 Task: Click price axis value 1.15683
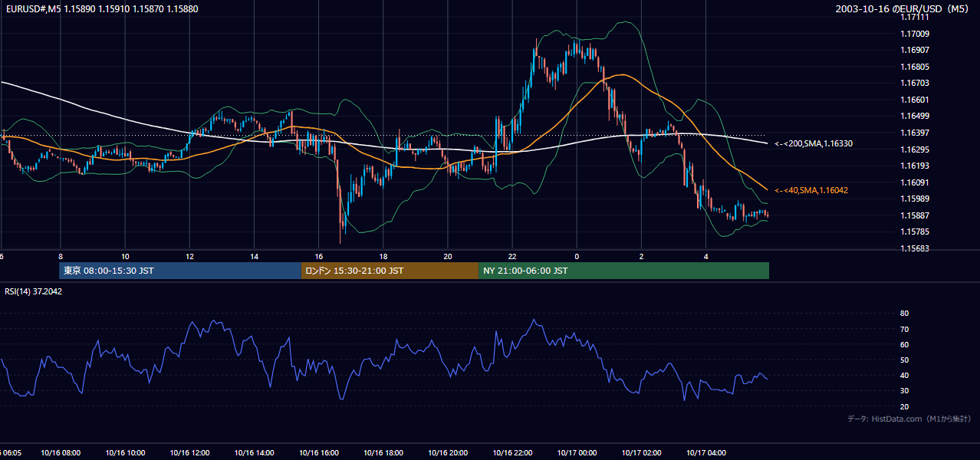915,248
